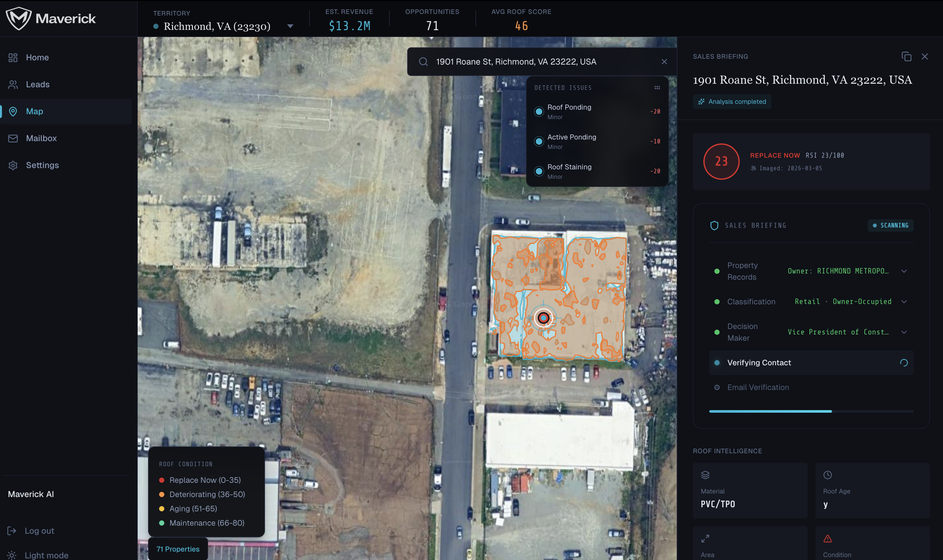943x560 pixels.
Task: Click the -10 Active Ponding score
Action: coord(655,141)
